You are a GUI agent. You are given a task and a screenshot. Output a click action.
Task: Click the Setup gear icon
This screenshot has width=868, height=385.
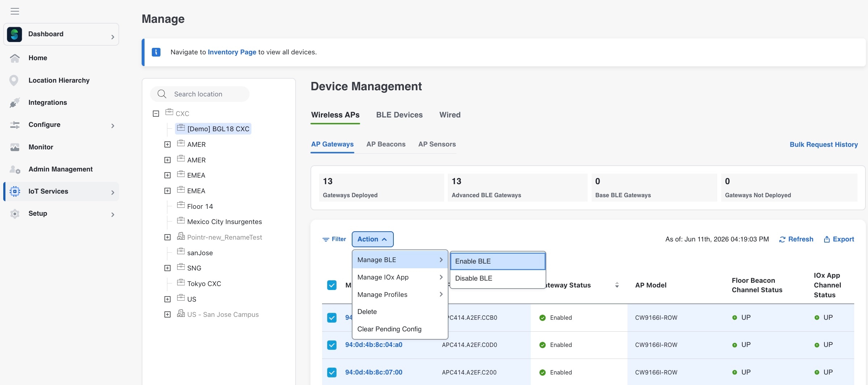15,214
